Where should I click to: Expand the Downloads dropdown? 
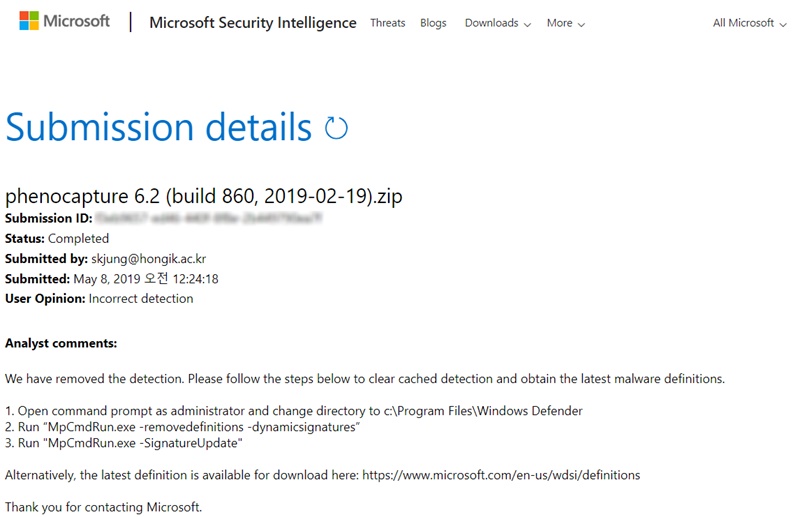(497, 23)
